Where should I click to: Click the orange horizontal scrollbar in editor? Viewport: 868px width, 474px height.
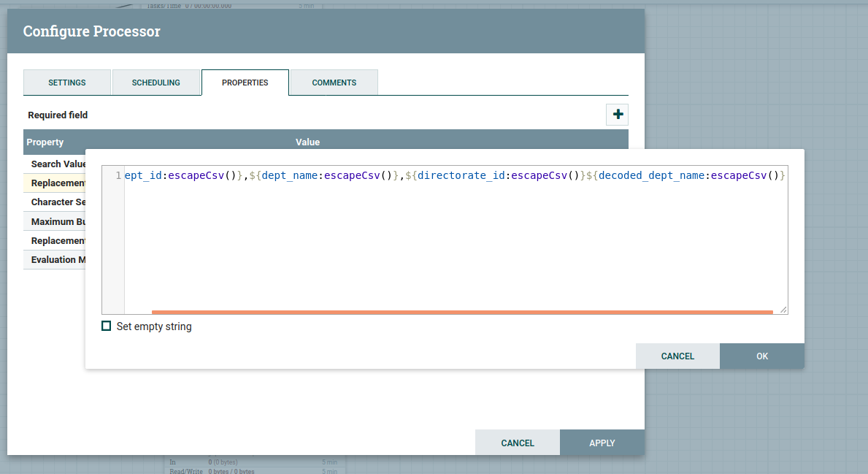click(461, 312)
